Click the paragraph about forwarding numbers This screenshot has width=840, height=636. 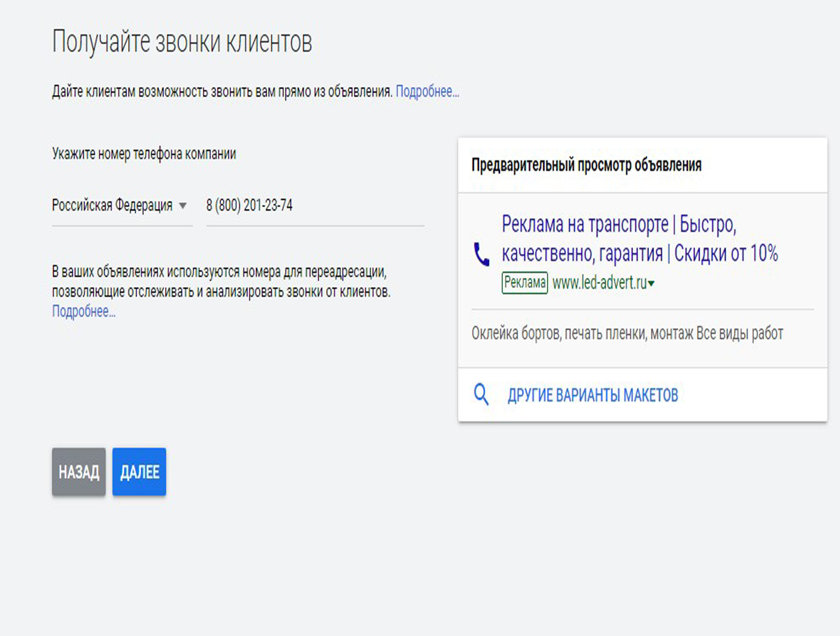point(221,282)
